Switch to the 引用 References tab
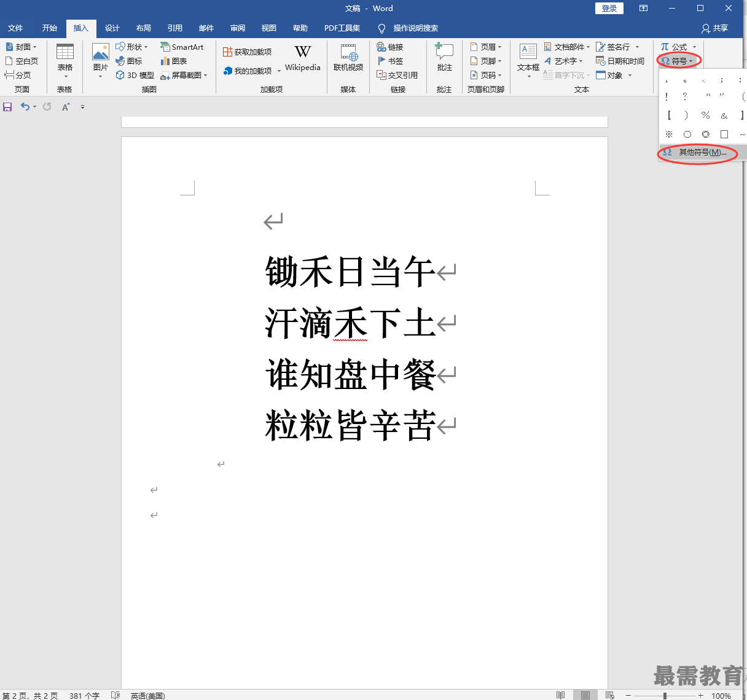747x700 pixels. click(175, 28)
